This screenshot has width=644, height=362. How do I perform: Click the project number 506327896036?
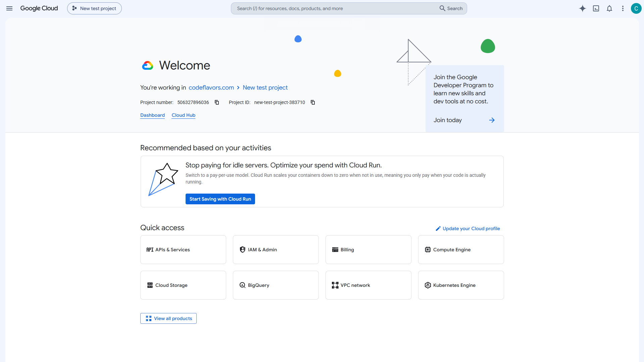[x=193, y=102]
